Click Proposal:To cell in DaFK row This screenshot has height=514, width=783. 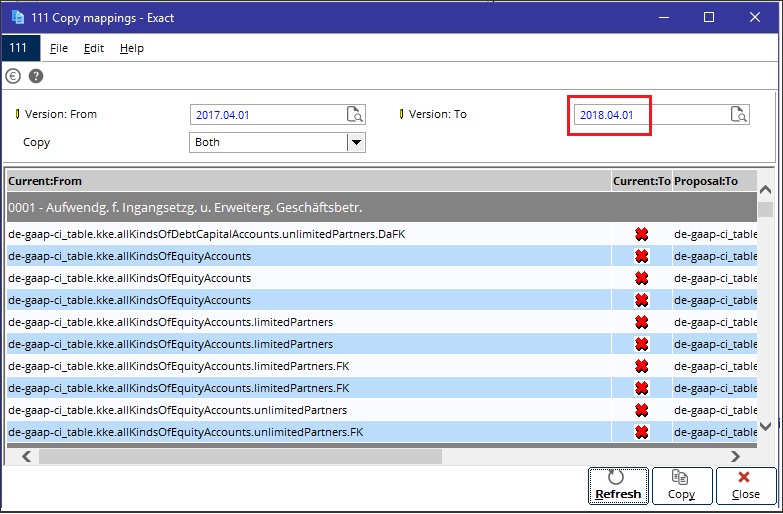715,234
